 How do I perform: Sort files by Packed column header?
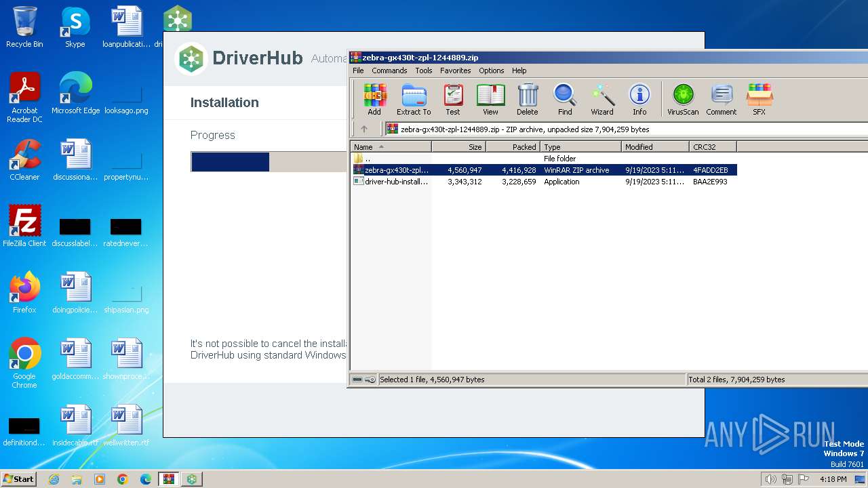pos(513,146)
